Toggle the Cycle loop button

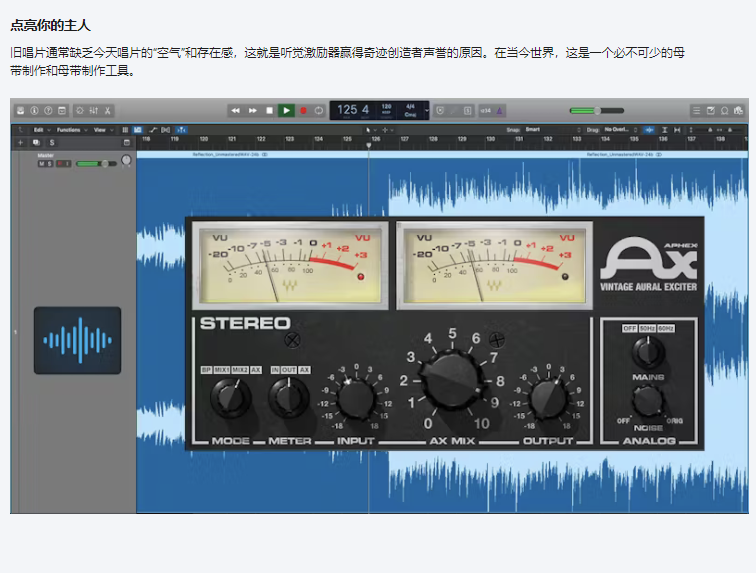click(319, 110)
